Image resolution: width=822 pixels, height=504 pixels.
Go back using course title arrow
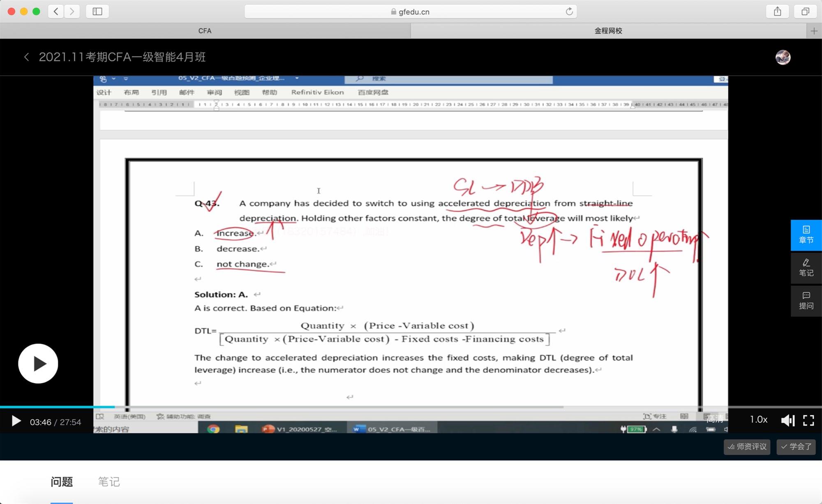pos(26,57)
